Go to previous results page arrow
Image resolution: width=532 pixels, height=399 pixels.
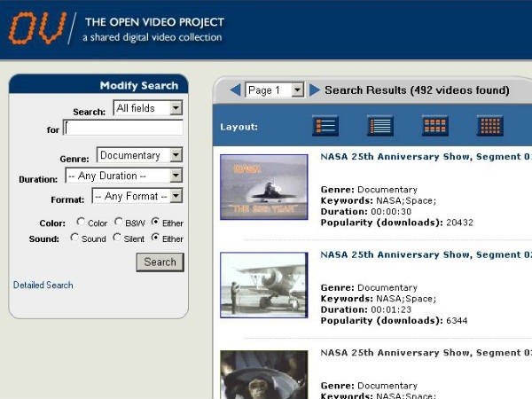235,90
